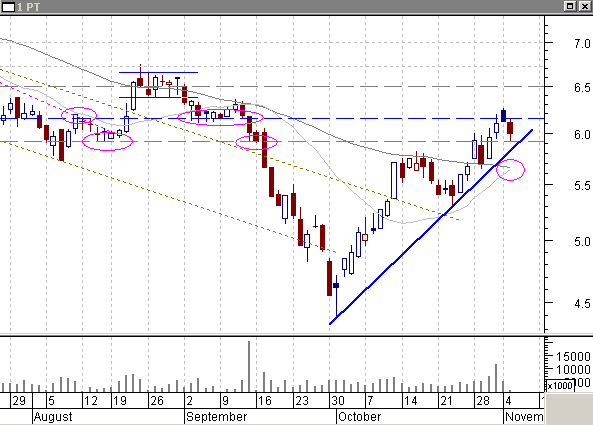Image resolution: width=593 pixels, height=425 pixels.
Task: Close the 1 PT chart window
Action: (x=584, y=6)
